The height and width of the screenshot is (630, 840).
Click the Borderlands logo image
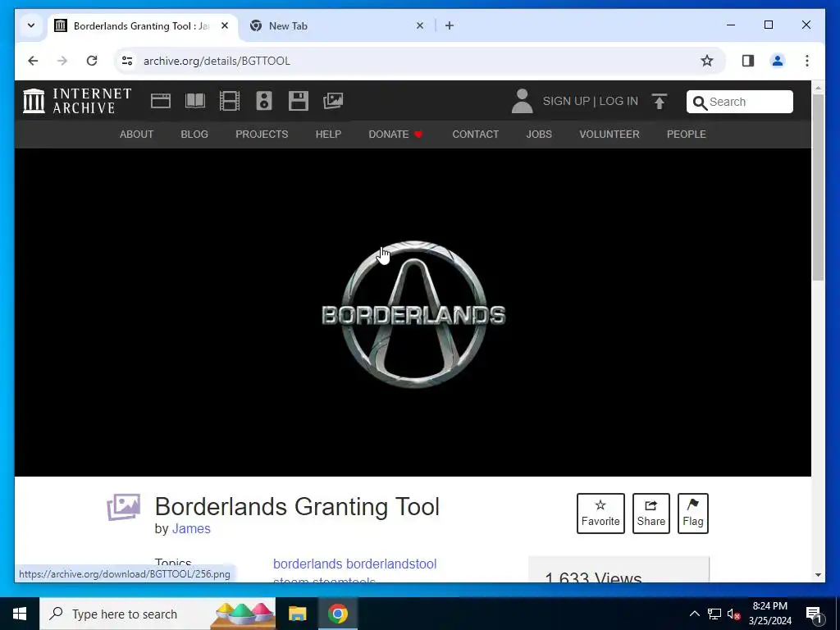coord(413,314)
